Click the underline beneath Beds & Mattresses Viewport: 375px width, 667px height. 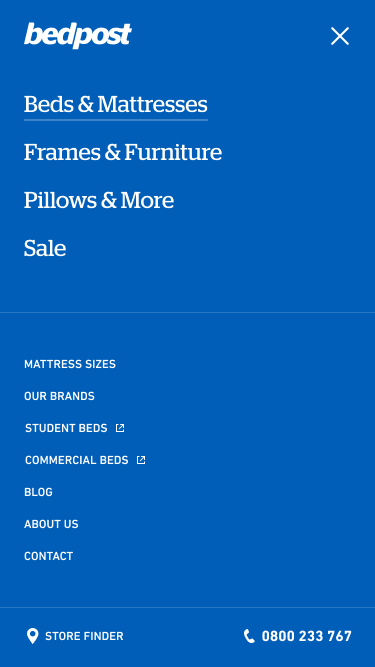[116, 120]
